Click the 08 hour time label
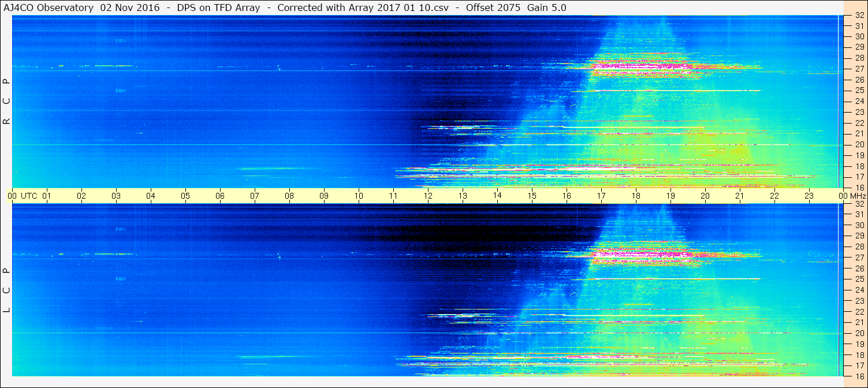Viewport: 868px width, 388px height. coord(289,196)
